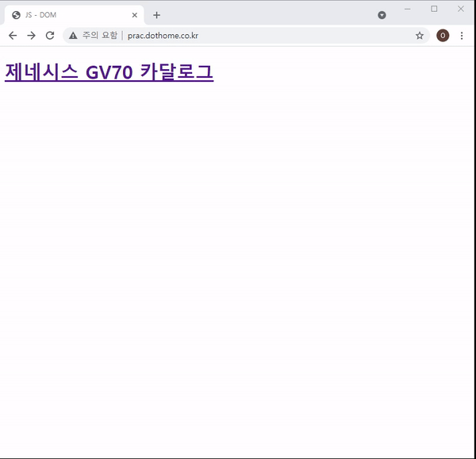Open the 제네시스 GV70 카탈로그 link

tap(109, 72)
